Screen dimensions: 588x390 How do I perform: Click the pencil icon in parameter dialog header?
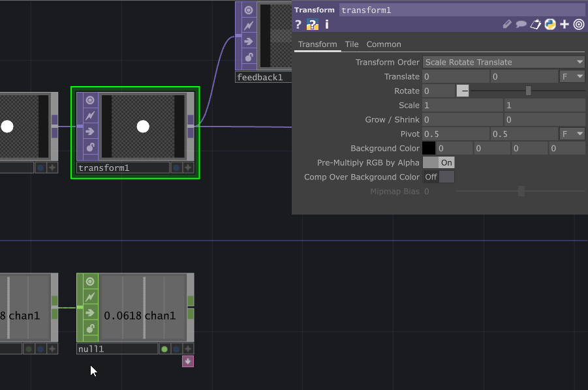(507, 24)
